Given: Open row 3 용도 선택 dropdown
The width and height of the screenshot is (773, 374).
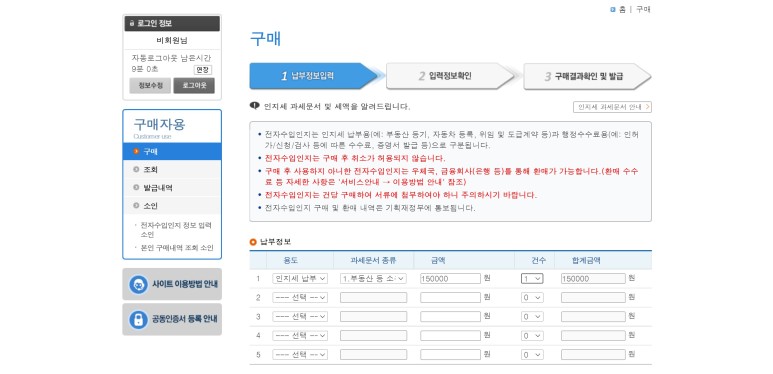Looking at the screenshot, I should (x=300, y=316).
